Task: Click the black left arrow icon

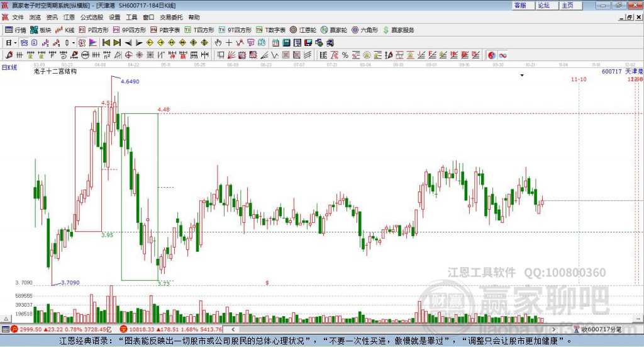Action: pyautogui.click(x=128, y=43)
